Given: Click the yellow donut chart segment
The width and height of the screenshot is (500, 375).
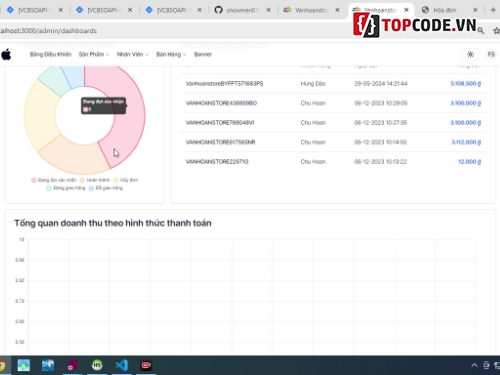Looking at the screenshot, I should click(x=40, y=115).
